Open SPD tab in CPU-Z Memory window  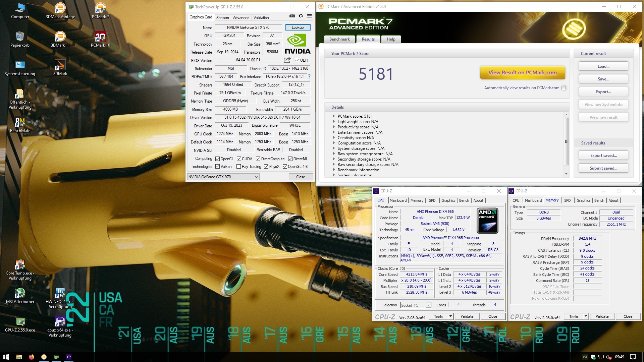pyautogui.click(x=567, y=200)
